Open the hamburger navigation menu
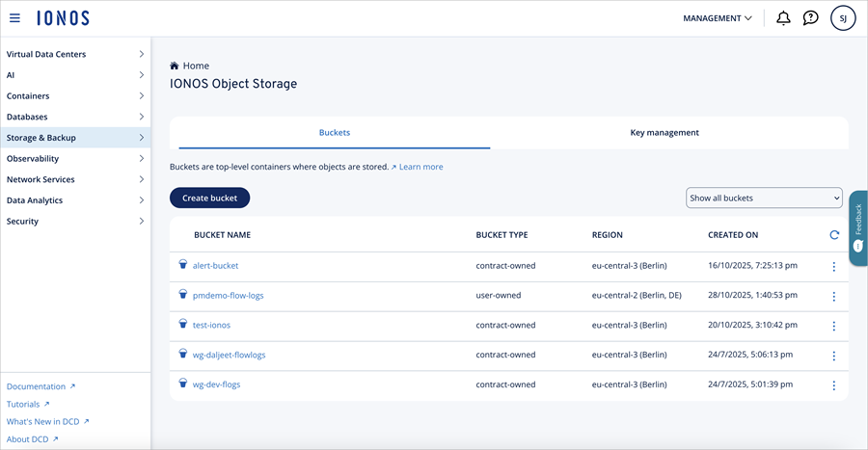The image size is (868, 450). coord(14,18)
